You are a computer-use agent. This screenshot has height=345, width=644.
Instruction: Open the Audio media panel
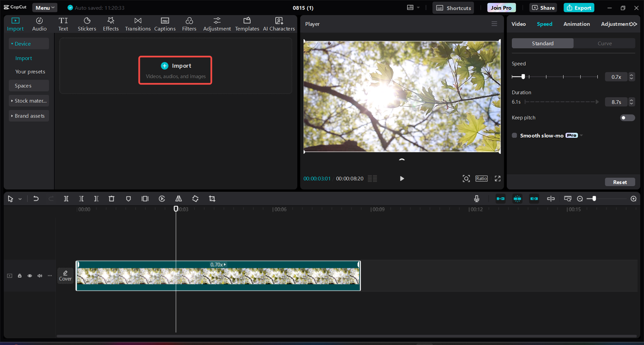pos(39,24)
